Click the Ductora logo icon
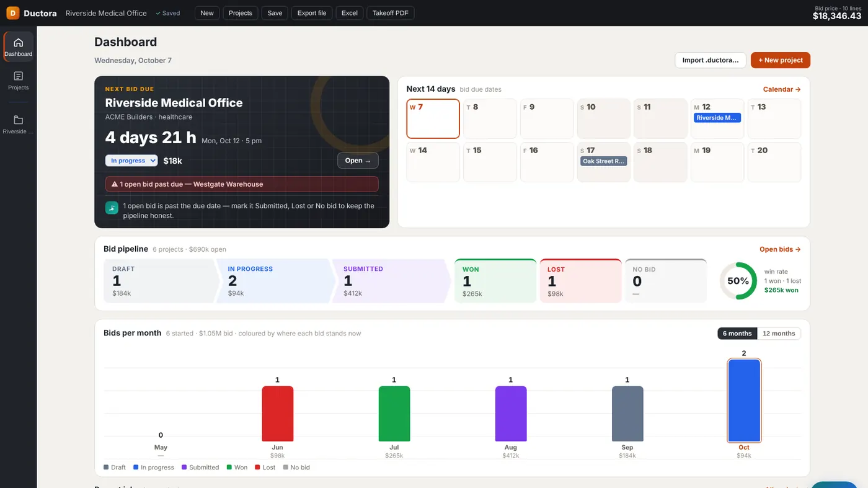The height and width of the screenshot is (488, 868). [12, 13]
